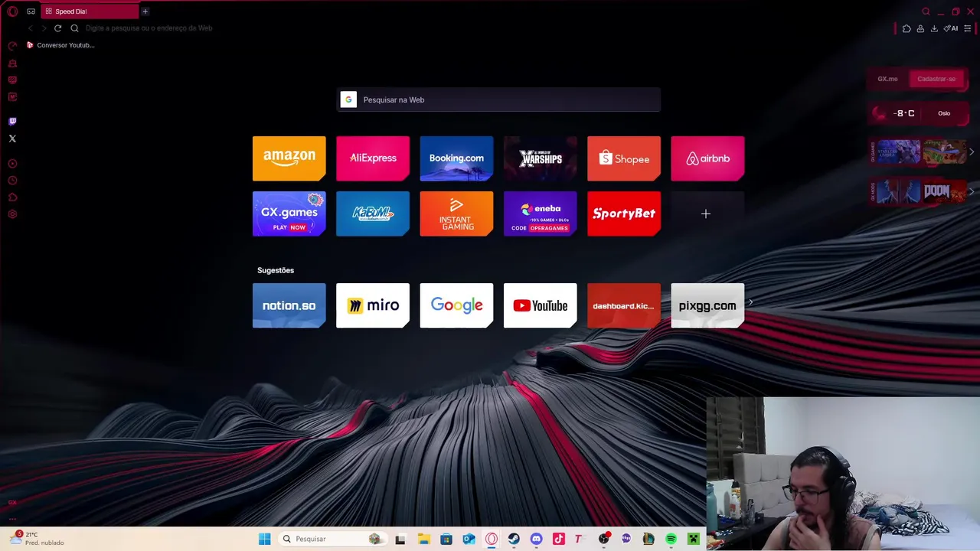The width and height of the screenshot is (980, 551).
Task: Open the World of Warships tile
Action: (540, 158)
